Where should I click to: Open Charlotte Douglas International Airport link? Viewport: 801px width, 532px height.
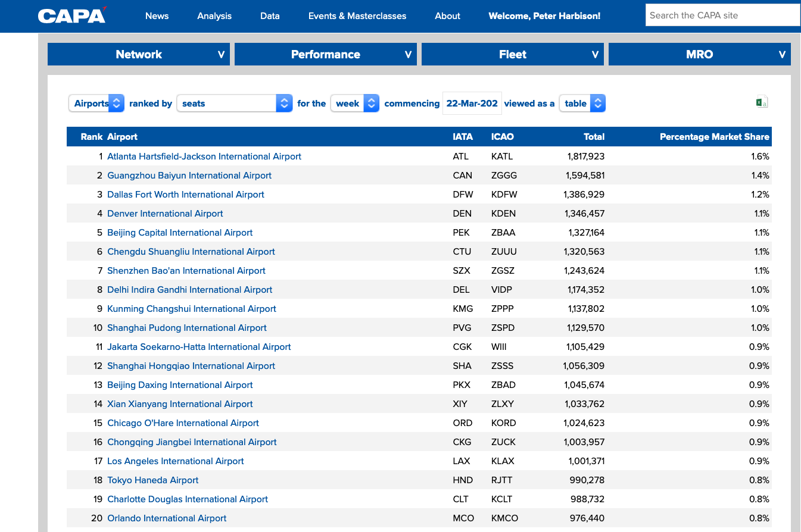188,499
